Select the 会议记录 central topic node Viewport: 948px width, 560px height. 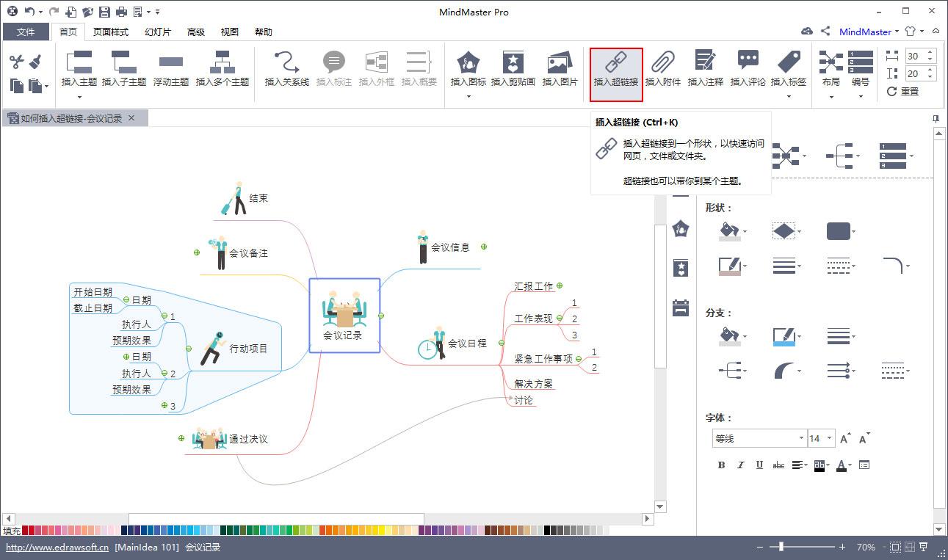pyautogui.click(x=344, y=316)
